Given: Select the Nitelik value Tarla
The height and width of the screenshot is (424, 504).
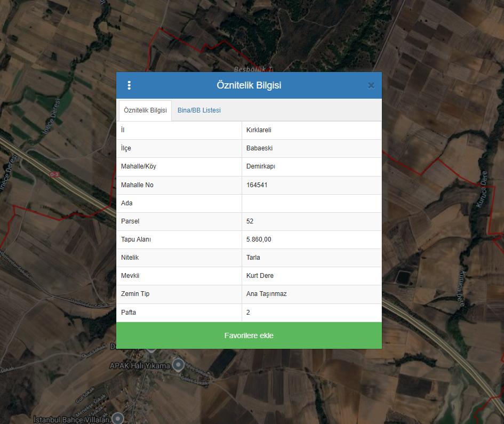Looking at the screenshot, I should coord(253,258).
